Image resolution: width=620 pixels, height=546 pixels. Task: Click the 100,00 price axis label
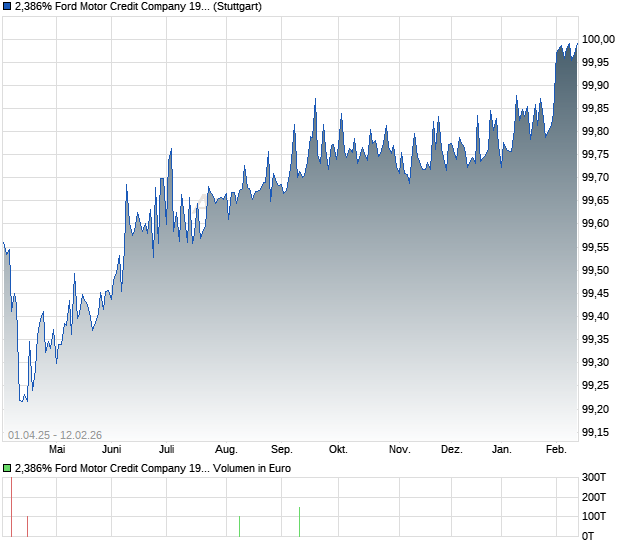[x=597, y=39]
